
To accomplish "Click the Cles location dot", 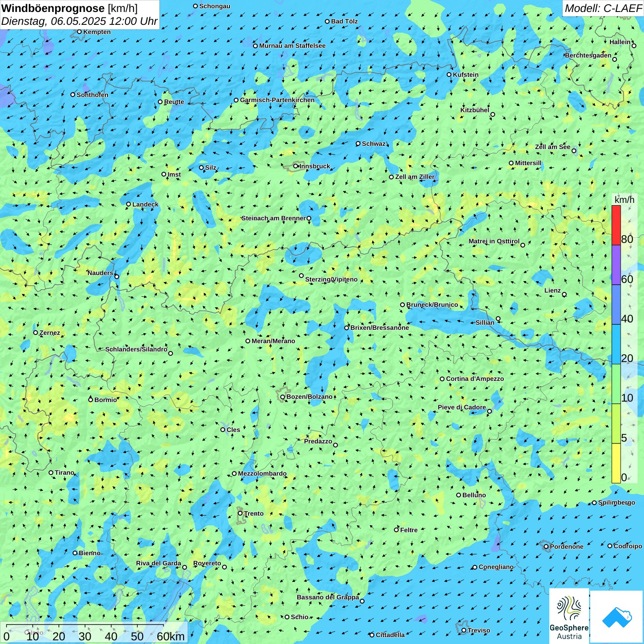I will (223, 430).
